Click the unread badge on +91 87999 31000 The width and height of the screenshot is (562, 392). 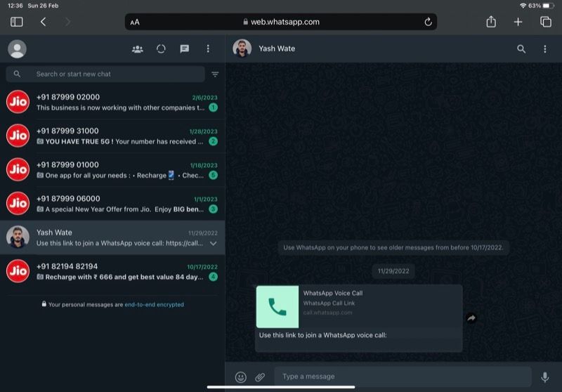pyautogui.click(x=214, y=141)
